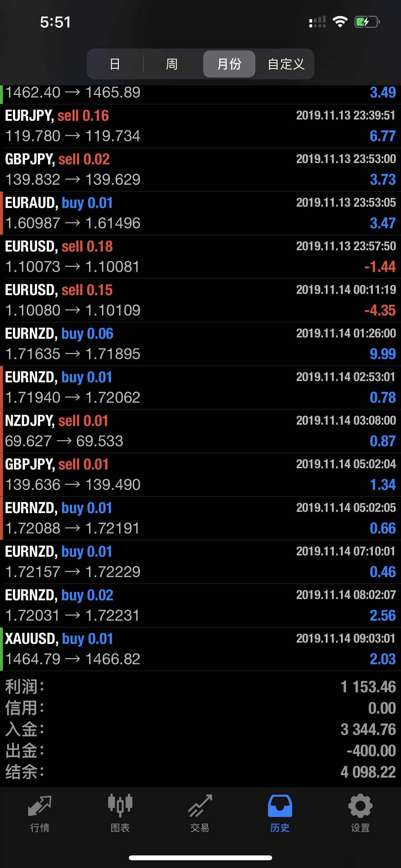
Task: Tap the Wi-Fi status icon
Action: coord(340,22)
